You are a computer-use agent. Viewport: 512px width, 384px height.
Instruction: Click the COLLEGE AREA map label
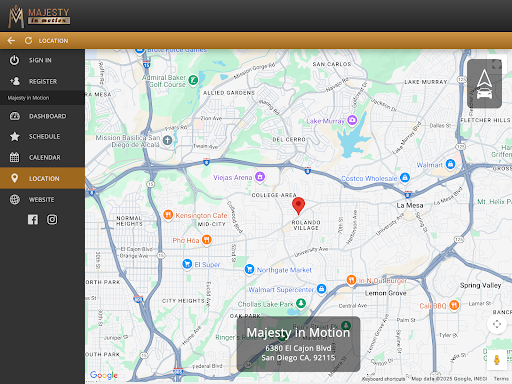point(274,195)
